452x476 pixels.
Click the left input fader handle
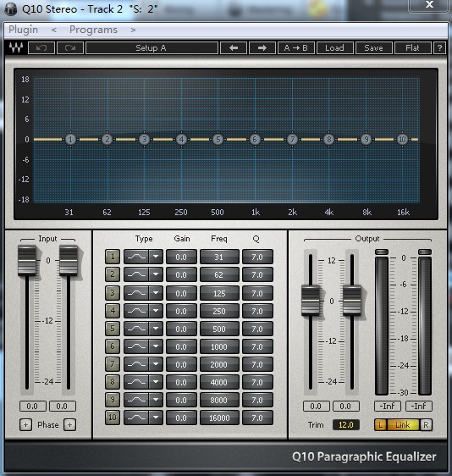coord(27,261)
